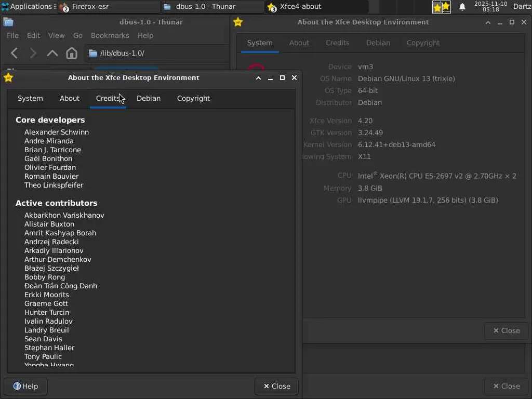The width and height of the screenshot is (532, 399).
Task: Select Debian tab in front About window
Action: (x=149, y=98)
